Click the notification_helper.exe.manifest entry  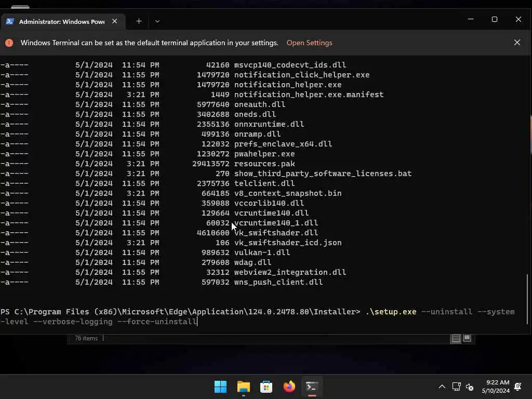point(309,95)
